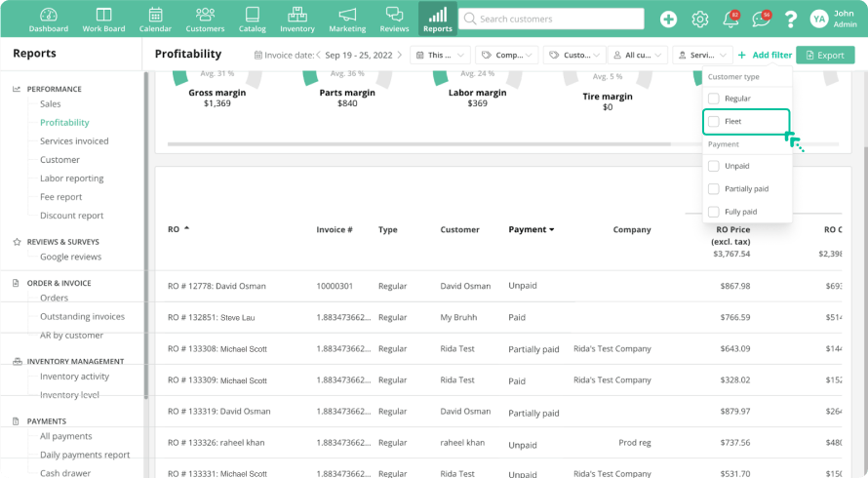Image resolution: width=868 pixels, height=478 pixels.
Task: Open the 'All cu...' filter dropdown
Action: [640, 56]
